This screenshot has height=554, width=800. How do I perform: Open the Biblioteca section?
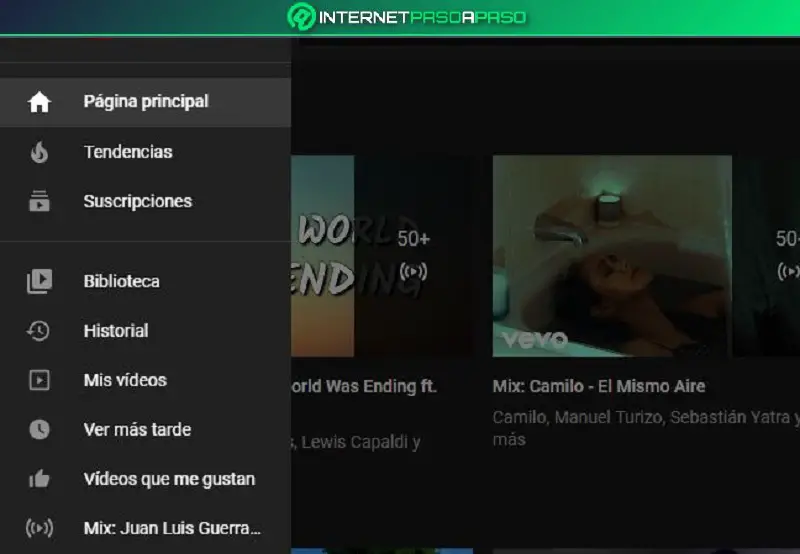145,281
